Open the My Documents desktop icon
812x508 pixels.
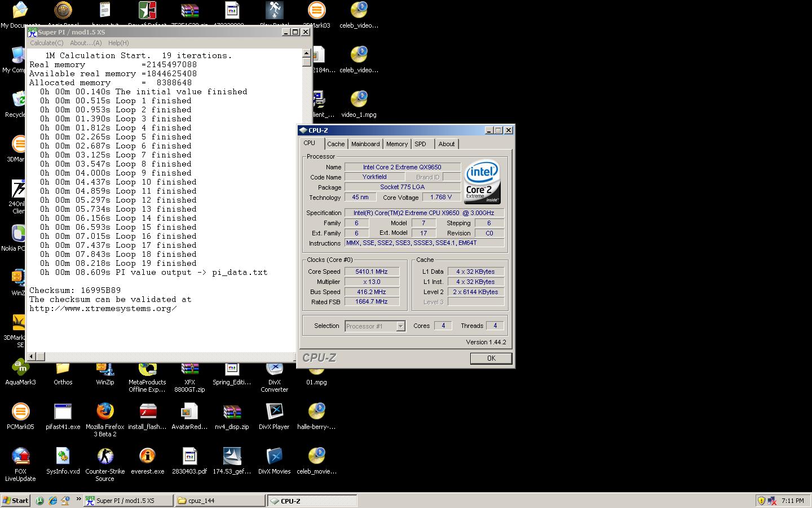[20, 10]
